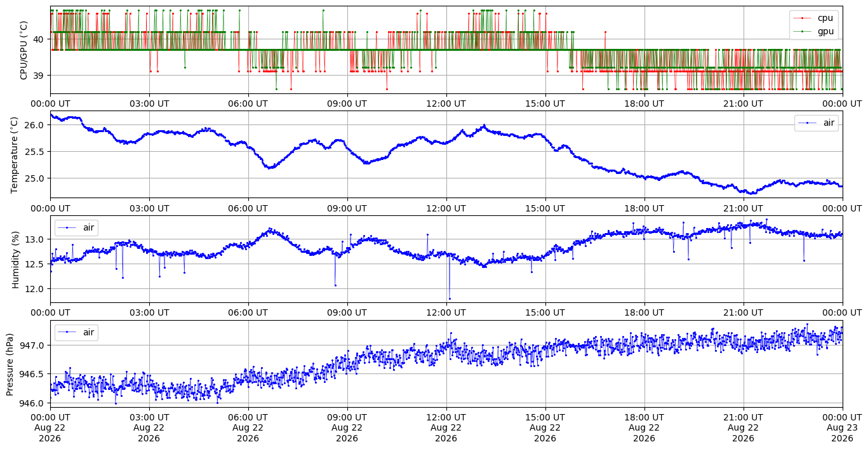Image resolution: width=868 pixels, height=449 pixels.
Task: Click the gpu legend entry
Action: (813, 31)
